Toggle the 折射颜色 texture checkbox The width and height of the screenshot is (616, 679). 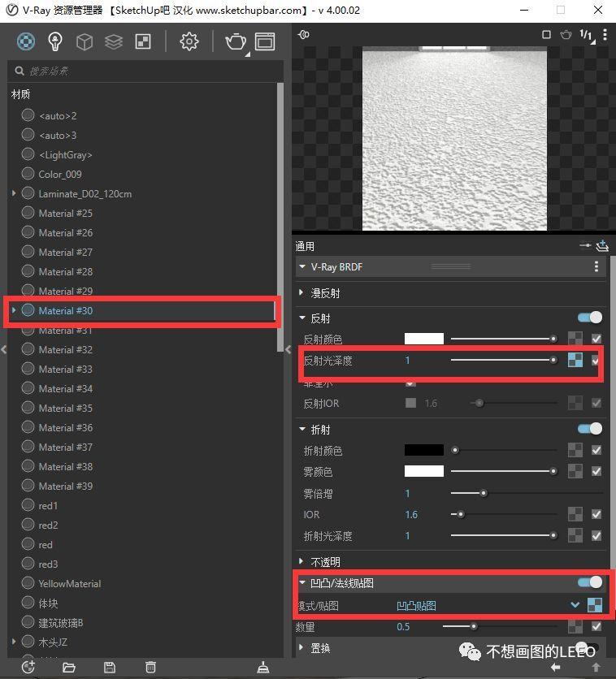596,450
